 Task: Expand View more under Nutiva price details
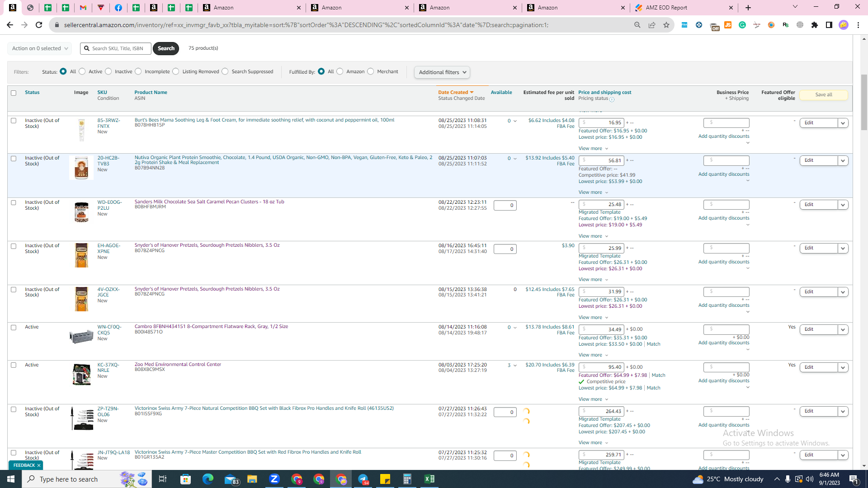click(593, 192)
